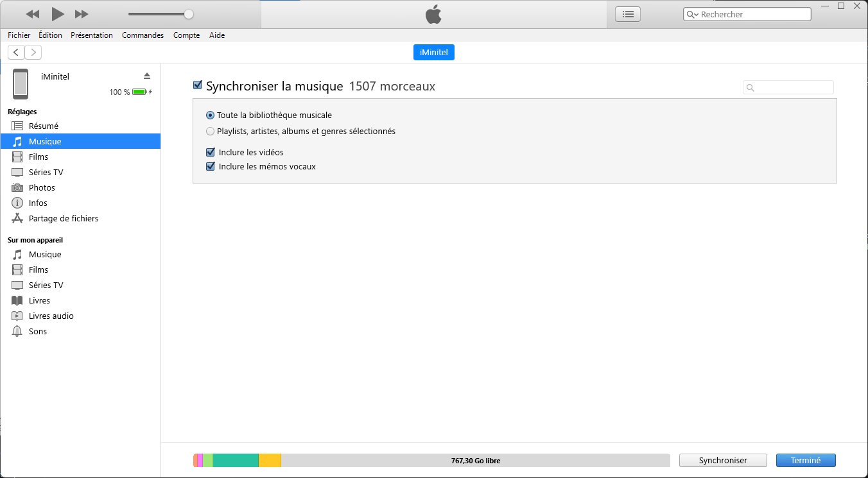
Task: Click the Synchroniser button
Action: [x=723, y=461]
